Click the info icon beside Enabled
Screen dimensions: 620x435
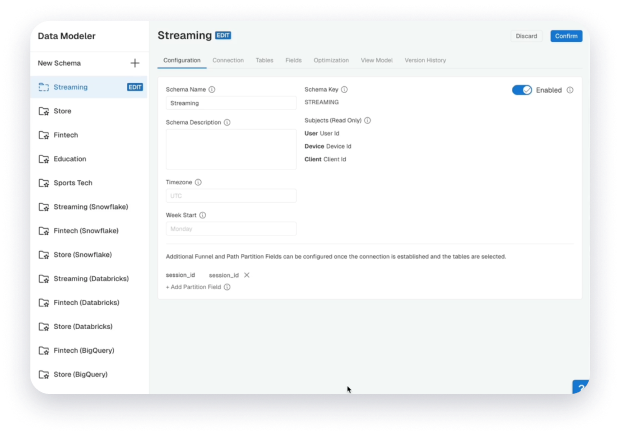coord(570,90)
